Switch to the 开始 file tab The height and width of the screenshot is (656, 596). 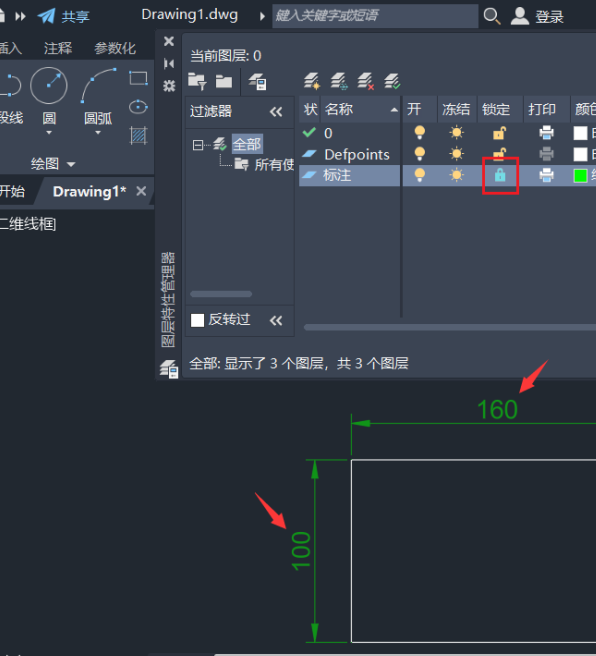click(x=12, y=191)
